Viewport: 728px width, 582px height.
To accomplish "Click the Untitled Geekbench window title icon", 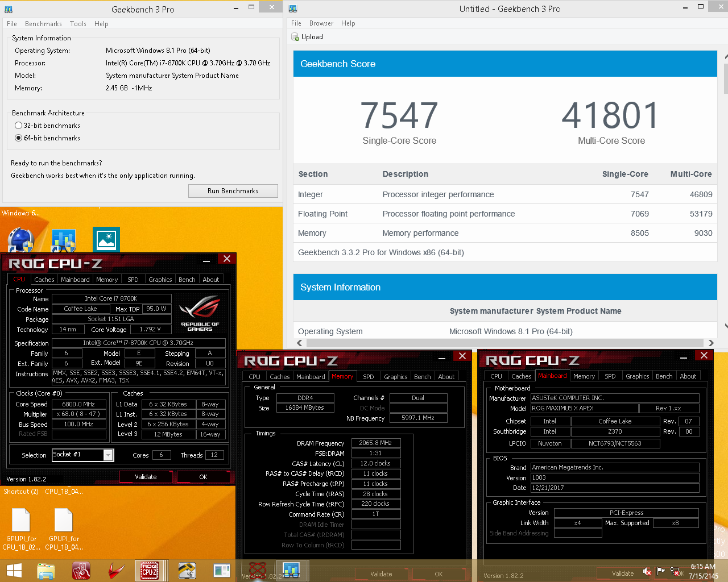I will [x=292, y=9].
